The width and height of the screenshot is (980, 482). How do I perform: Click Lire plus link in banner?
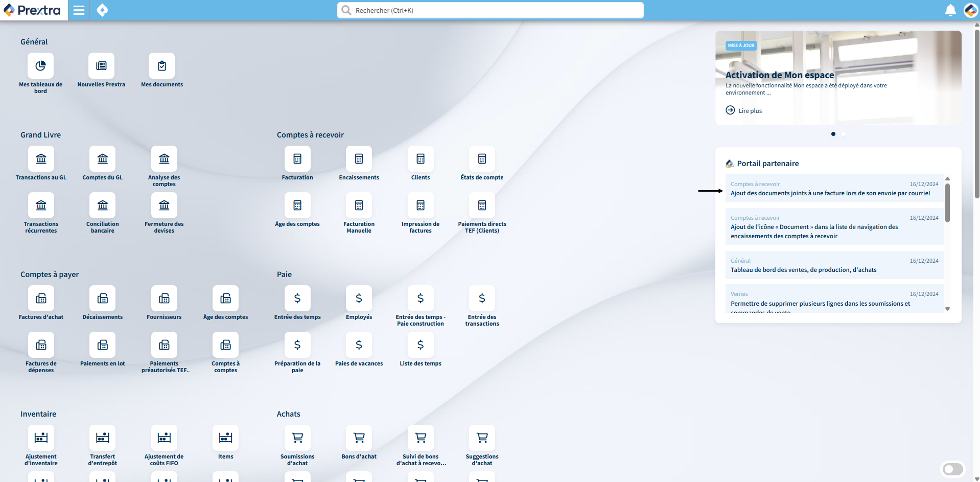pos(750,111)
